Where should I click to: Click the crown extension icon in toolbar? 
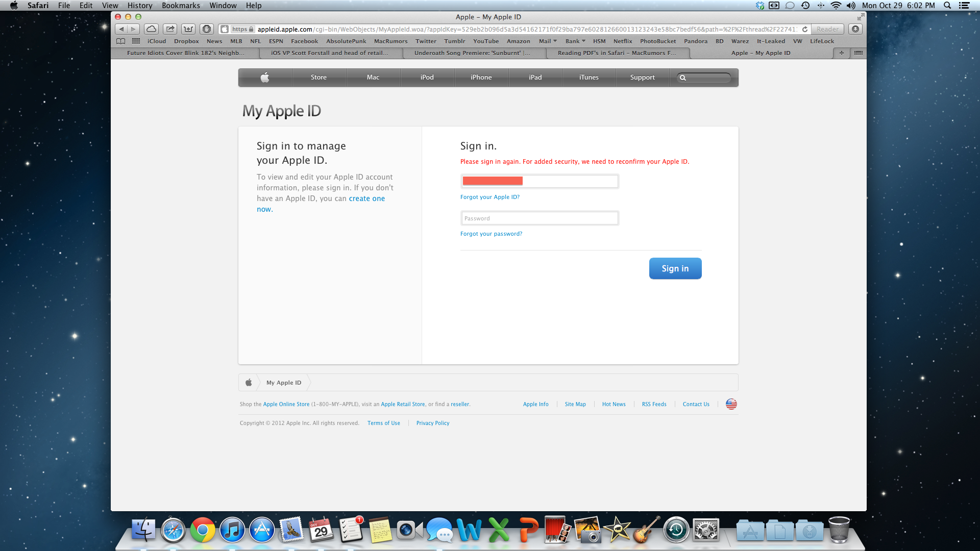[188, 29]
